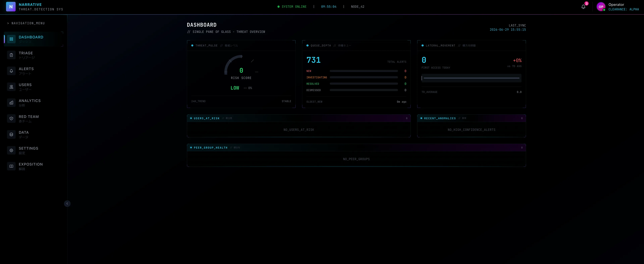Click the NO_HIGH_CONFIDENCE_ALERTS message
Screen dimensions: 644x264
coord(472,130)
